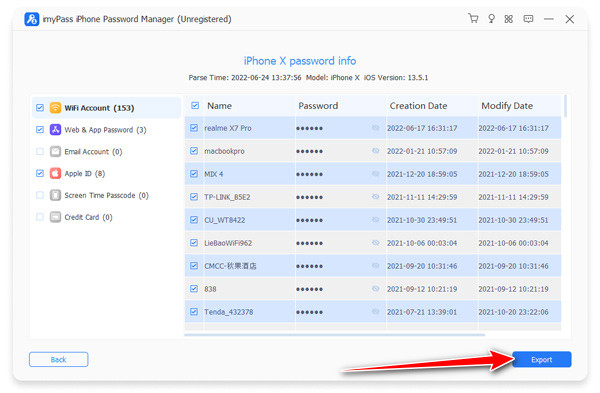Screen dimensions: 600x393
Task: Click the Email Account envelope icon
Action: 55,152
